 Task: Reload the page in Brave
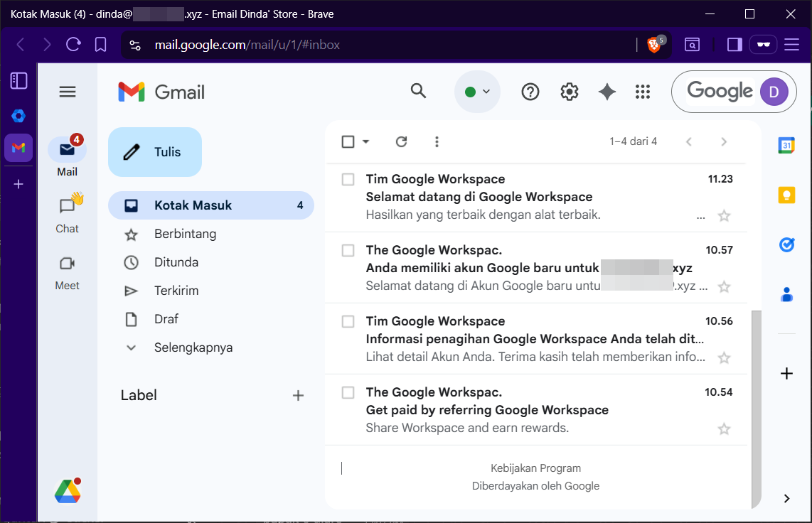click(x=73, y=45)
